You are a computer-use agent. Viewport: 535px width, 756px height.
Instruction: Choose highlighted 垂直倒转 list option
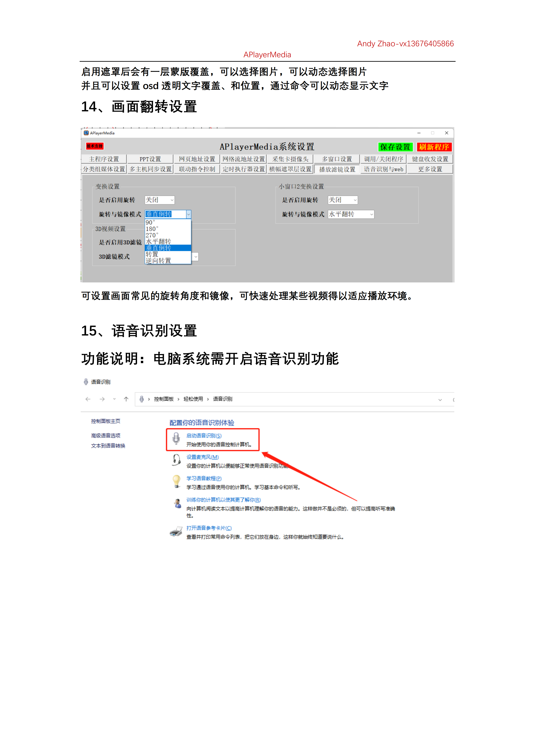tap(168, 248)
